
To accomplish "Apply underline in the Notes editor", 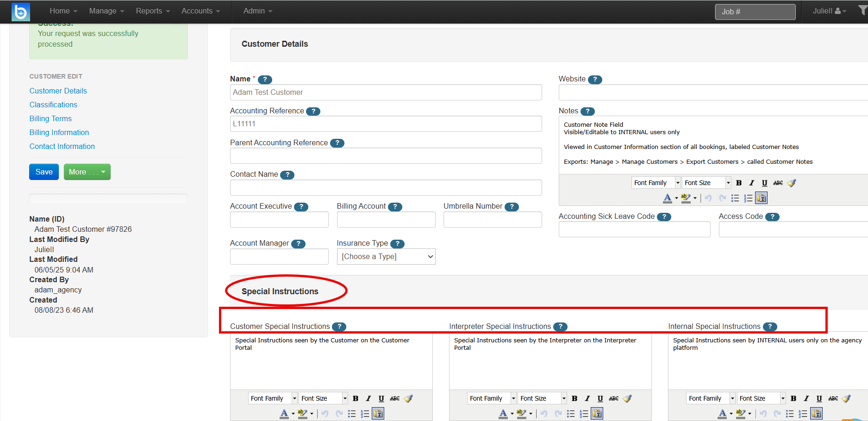I will click(764, 183).
